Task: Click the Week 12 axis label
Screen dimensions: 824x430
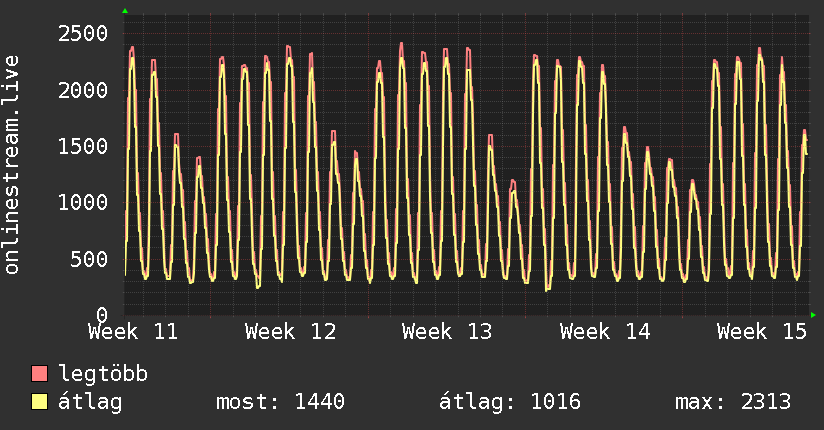Action: click(291, 332)
